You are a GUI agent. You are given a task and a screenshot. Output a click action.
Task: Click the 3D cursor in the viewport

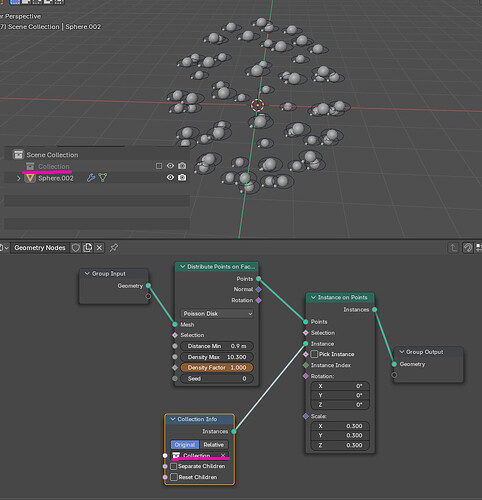click(257, 105)
